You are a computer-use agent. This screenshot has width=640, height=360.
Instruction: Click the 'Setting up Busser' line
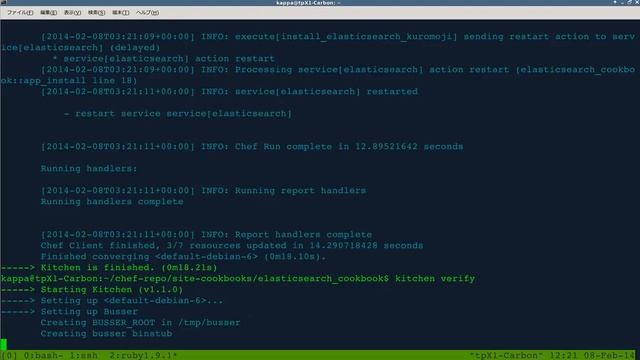[x=89, y=312]
